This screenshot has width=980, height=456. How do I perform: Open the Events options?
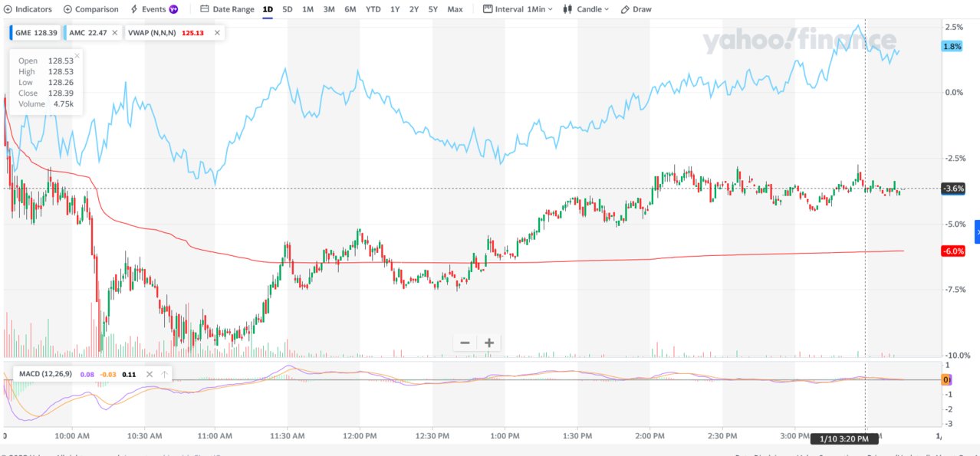(149, 9)
